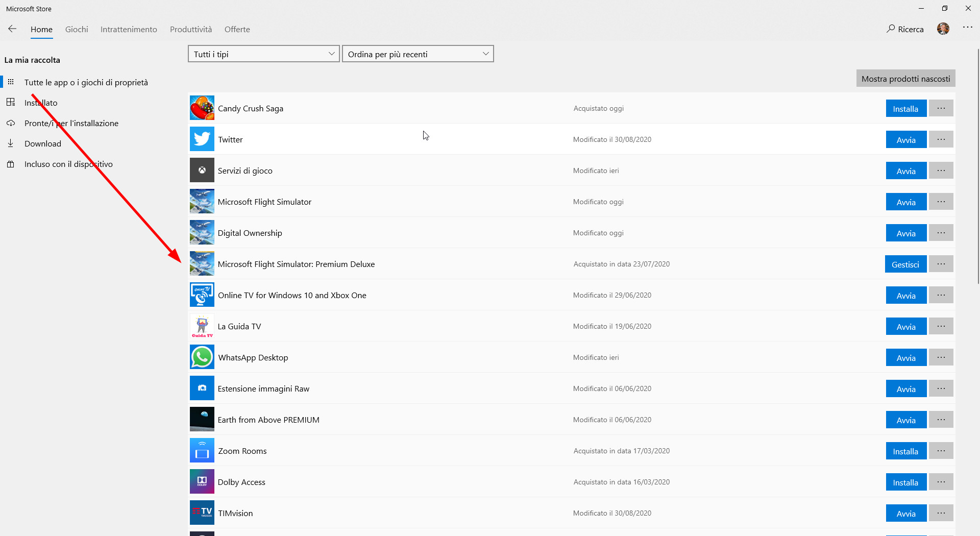Click the Flight Simulator Premium Deluxe icon

coord(202,264)
